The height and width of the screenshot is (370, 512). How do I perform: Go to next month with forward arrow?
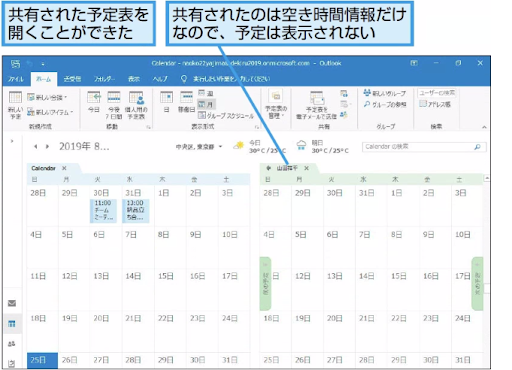tap(47, 146)
